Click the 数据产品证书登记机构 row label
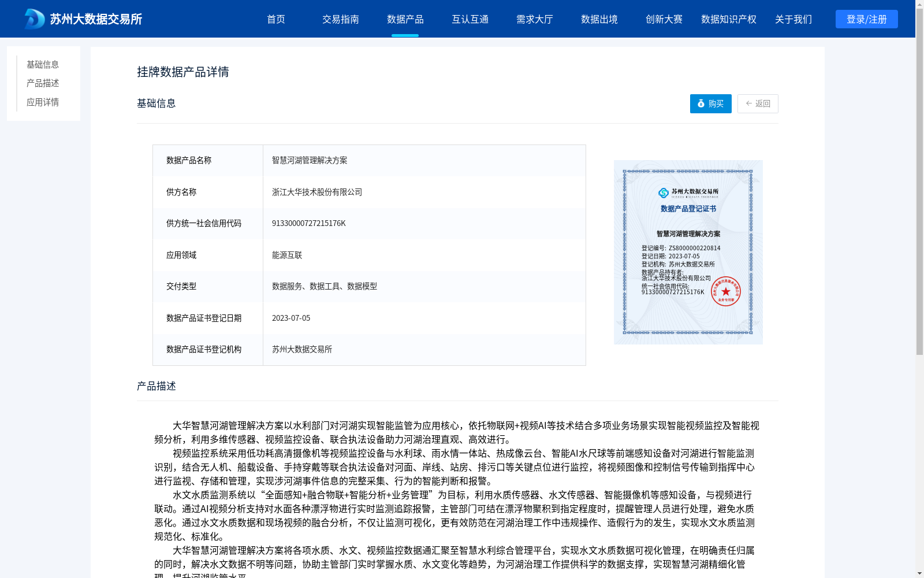This screenshot has height=578, width=924. (x=204, y=350)
